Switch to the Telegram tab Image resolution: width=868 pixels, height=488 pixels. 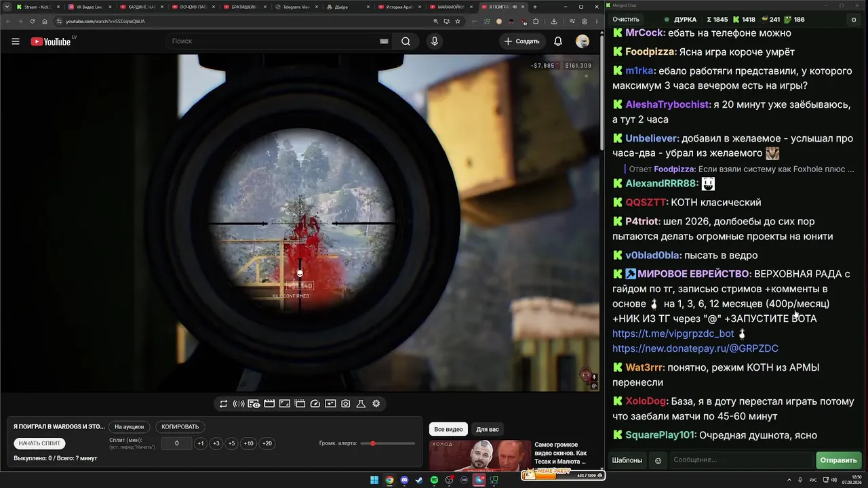(296, 7)
